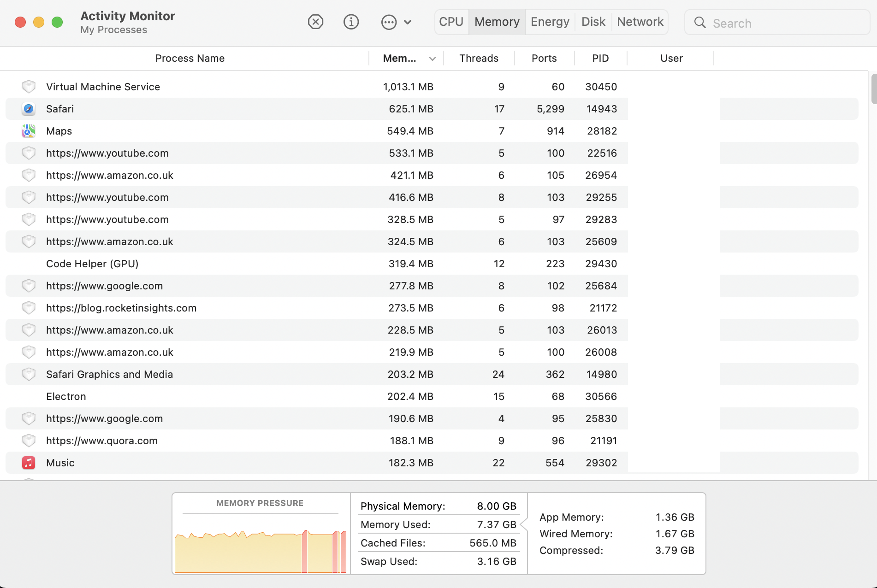Image resolution: width=877 pixels, height=588 pixels.
Task: Click the Memory Used 7.37 GB value
Action: point(497,524)
